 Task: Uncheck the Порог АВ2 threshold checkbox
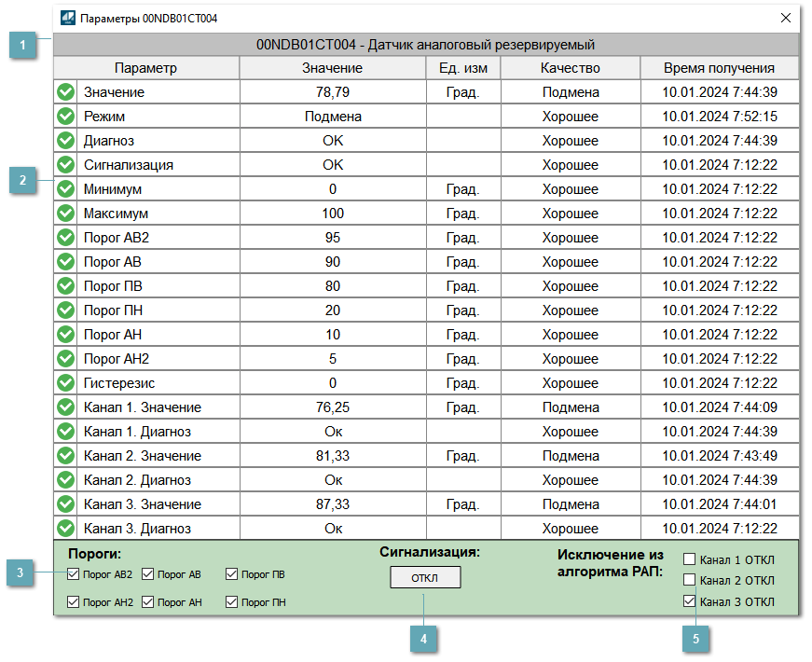tap(74, 574)
